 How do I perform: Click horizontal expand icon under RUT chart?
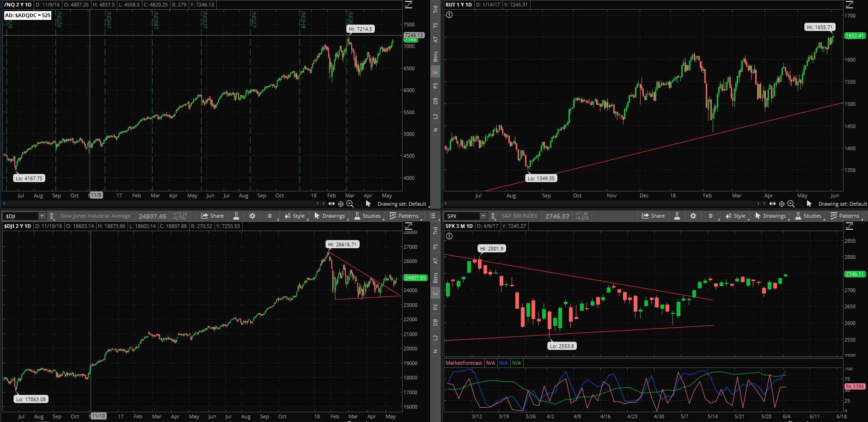772,204
